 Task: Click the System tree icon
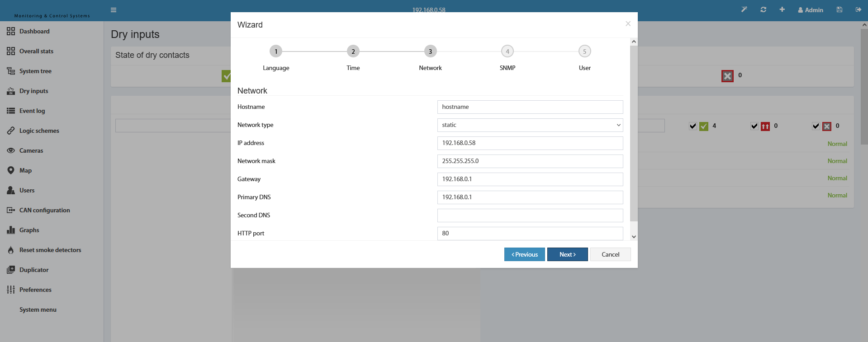tap(11, 71)
